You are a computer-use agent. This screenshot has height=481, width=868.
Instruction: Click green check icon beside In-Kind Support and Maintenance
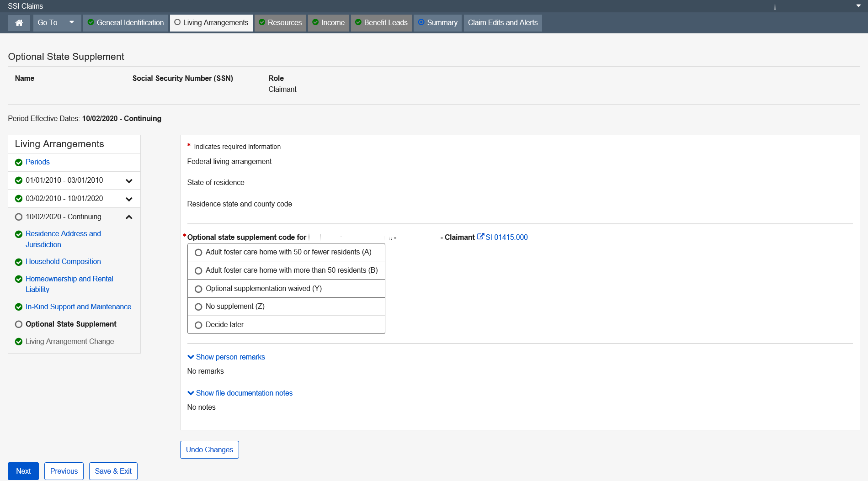click(19, 307)
